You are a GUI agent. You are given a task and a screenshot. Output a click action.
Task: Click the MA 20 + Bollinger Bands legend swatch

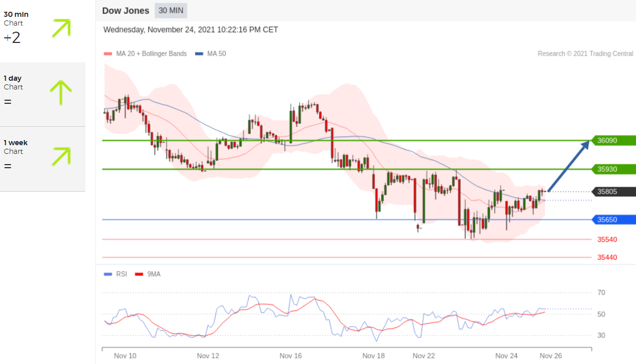click(107, 54)
